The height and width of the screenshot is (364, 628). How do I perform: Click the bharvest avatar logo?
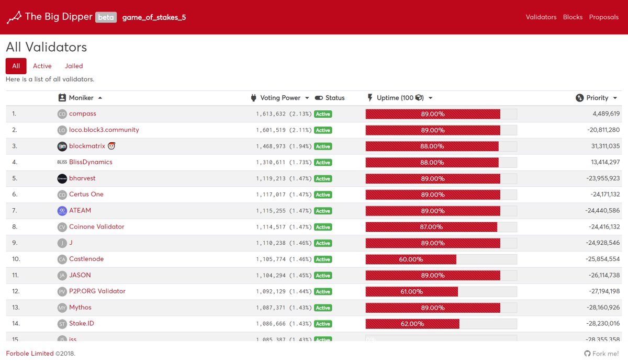pyautogui.click(x=62, y=178)
